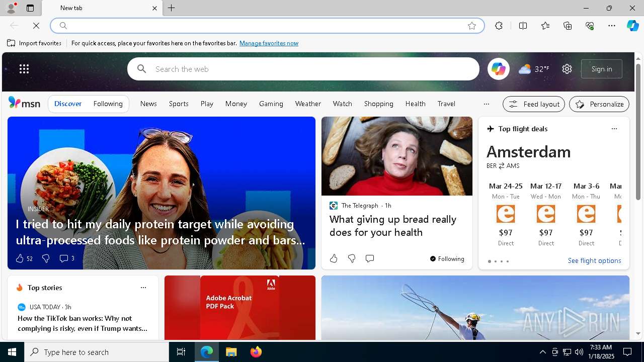Go to the msn logo home
This screenshot has height=362, width=644.
[x=24, y=103]
